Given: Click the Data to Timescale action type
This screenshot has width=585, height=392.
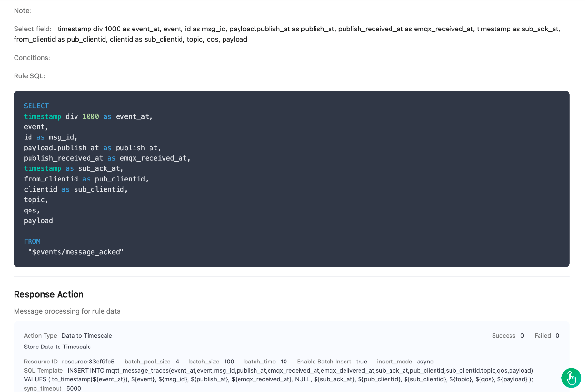Looking at the screenshot, I should pyautogui.click(x=87, y=336).
